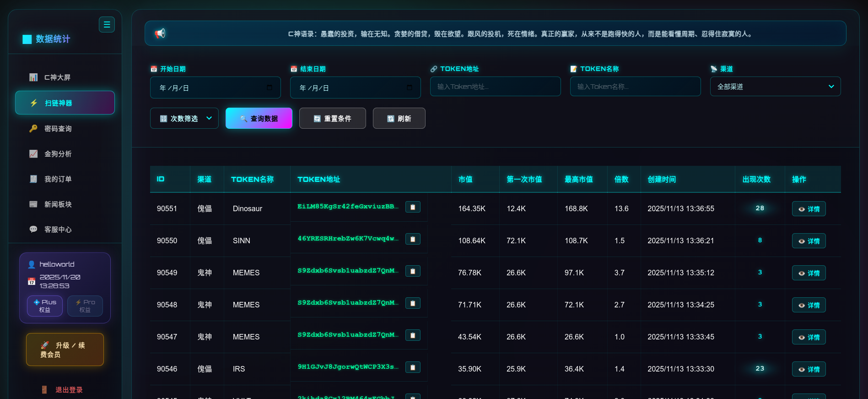The height and width of the screenshot is (399, 868).
Task: Toggle Plus 权益 membership badge
Action: [x=45, y=306]
